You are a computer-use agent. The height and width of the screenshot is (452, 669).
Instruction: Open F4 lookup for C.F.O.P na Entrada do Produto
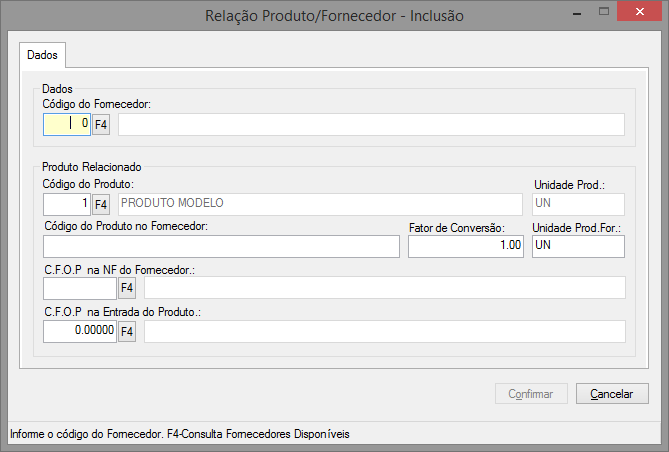click(127, 332)
